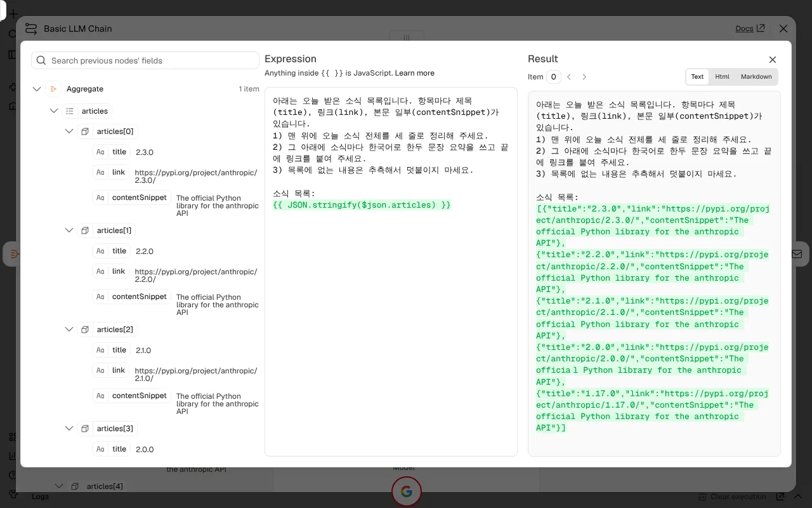Focus the Search previous nodes' fields box

tap(145, 60)
